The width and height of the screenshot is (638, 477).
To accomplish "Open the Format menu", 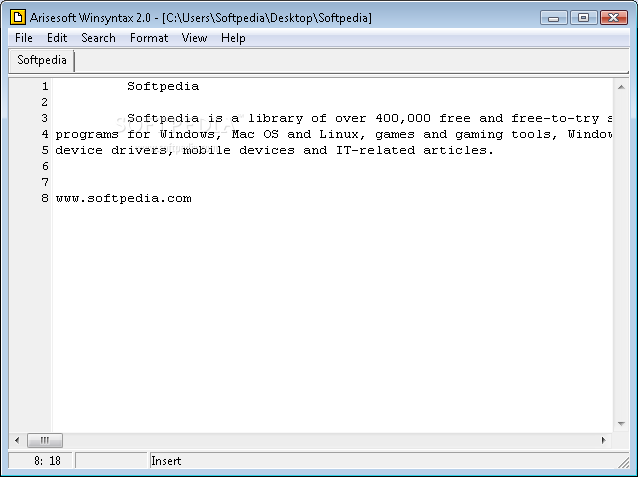I will point(149,38).
